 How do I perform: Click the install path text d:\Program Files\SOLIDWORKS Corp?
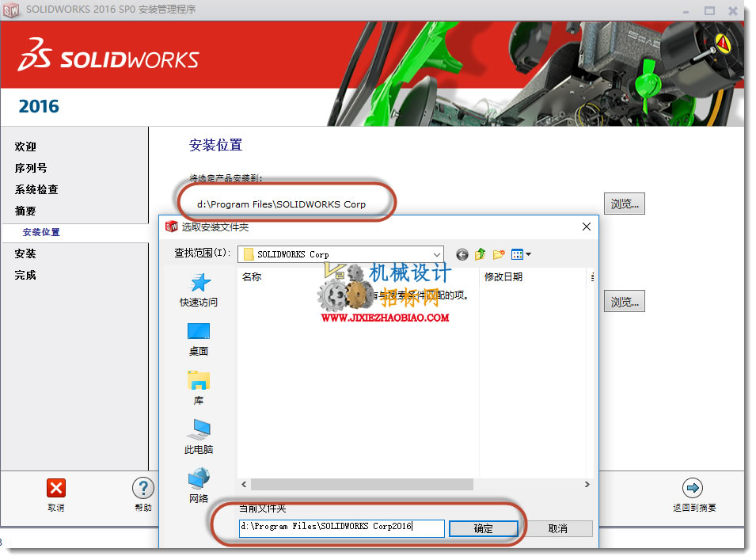pyautogui.click(x=283, y=205)
